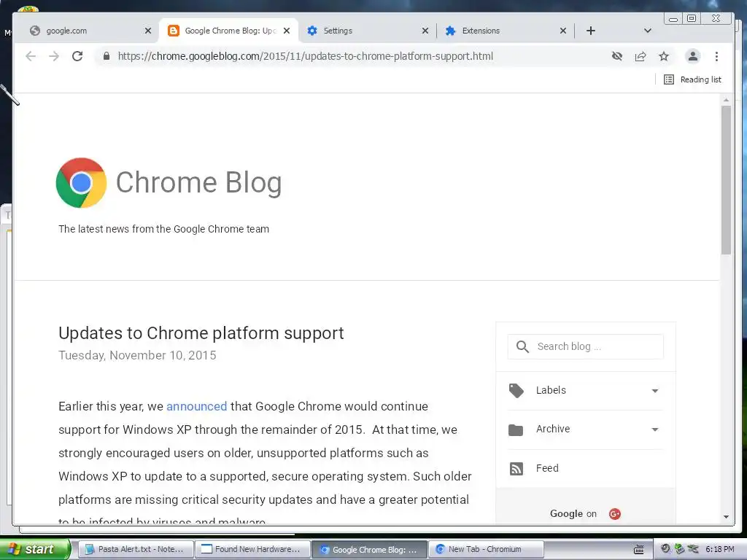Open the Reading list panel
The image size is (747, 560).
pos(693,79)
